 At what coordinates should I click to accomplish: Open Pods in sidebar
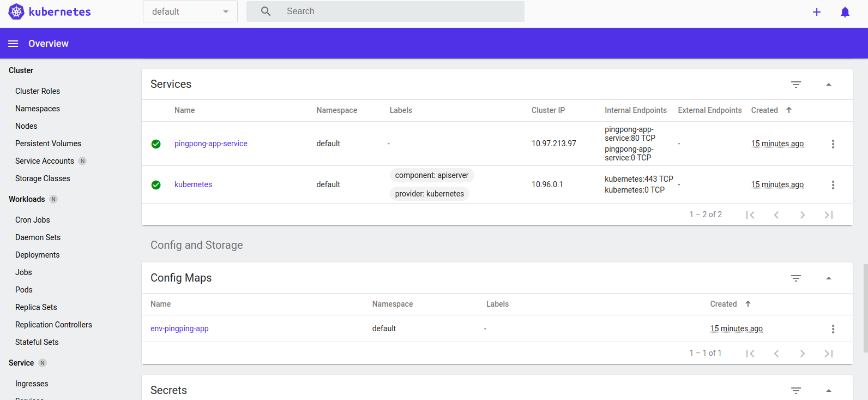24,290
